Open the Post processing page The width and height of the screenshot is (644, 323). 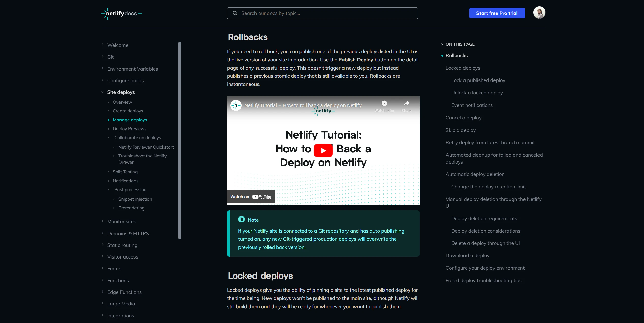pos(130,190)
